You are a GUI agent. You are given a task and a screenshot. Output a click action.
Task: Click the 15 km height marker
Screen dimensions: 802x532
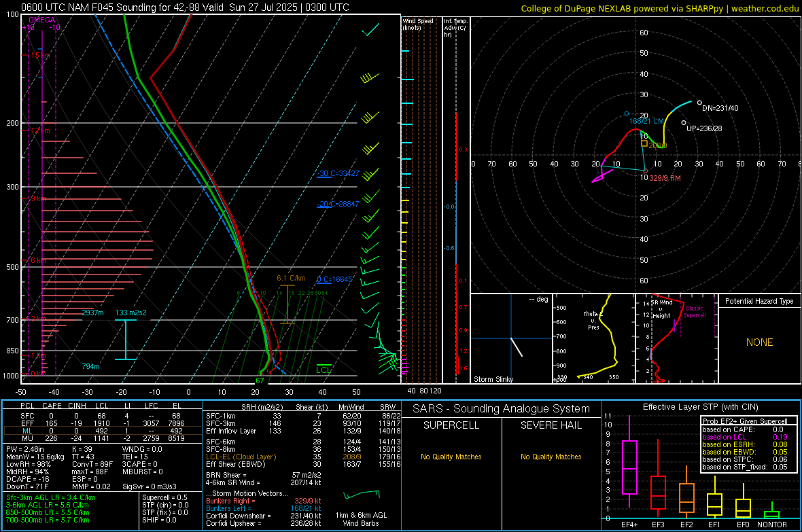40,55
